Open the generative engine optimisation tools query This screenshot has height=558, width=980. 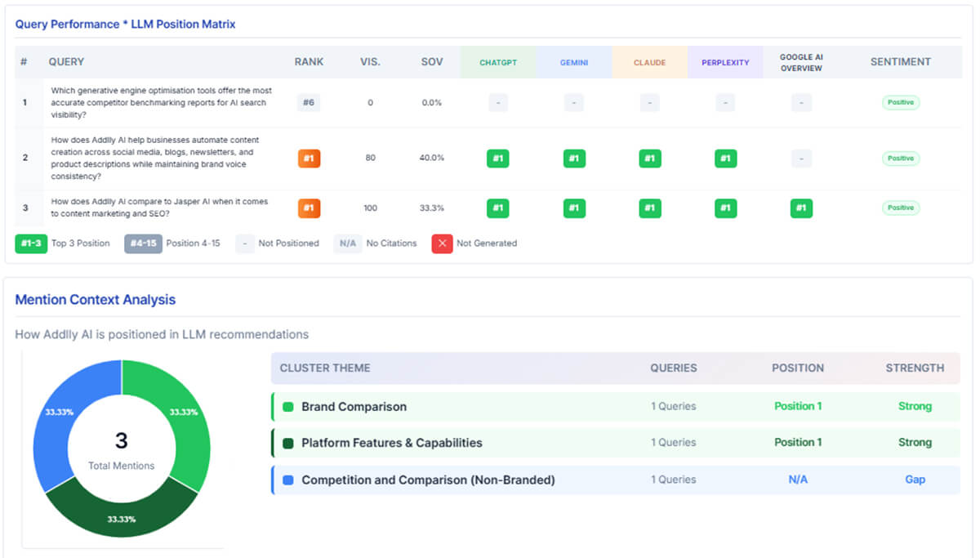(162, 103)
